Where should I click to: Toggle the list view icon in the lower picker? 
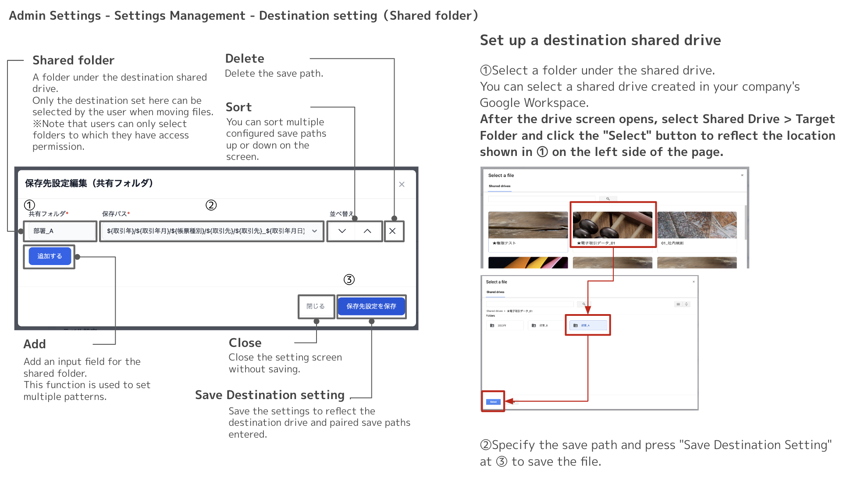point(678,304)
